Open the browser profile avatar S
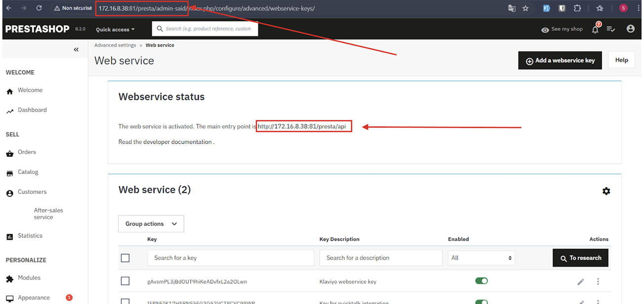This screenshot has width=644, height=304. click(623, 8)
